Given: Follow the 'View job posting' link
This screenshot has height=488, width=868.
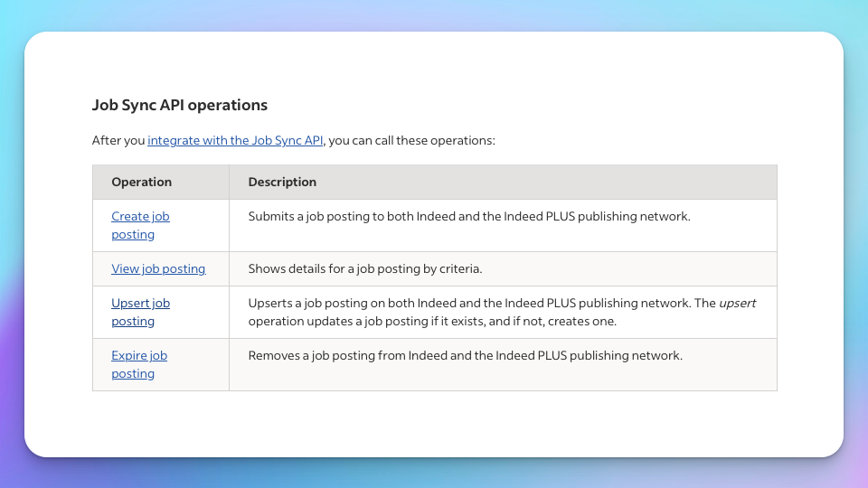Looking at the screenshot, I should click(x=158, y=269).
